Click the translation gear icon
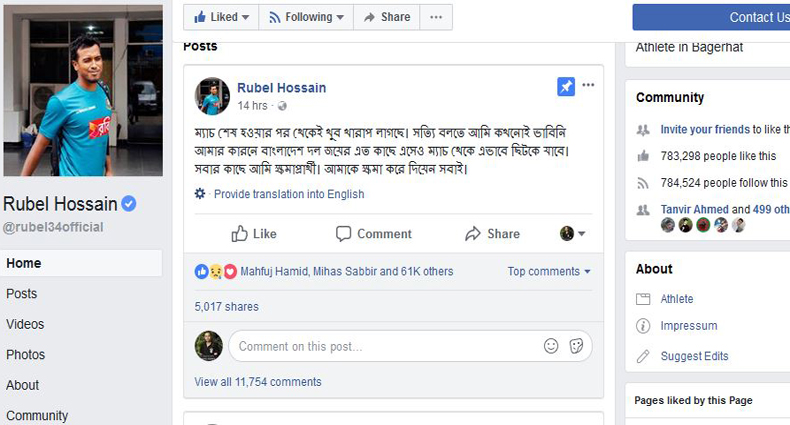The width and height of the screenshot is (790, 425). (x=200, y=194)
